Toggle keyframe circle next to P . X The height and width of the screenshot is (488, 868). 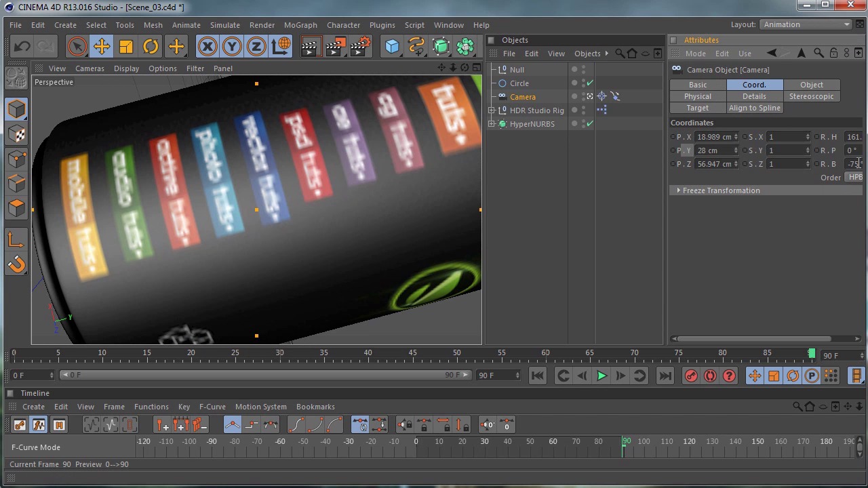pyautogui.click(x=673, y=137)
